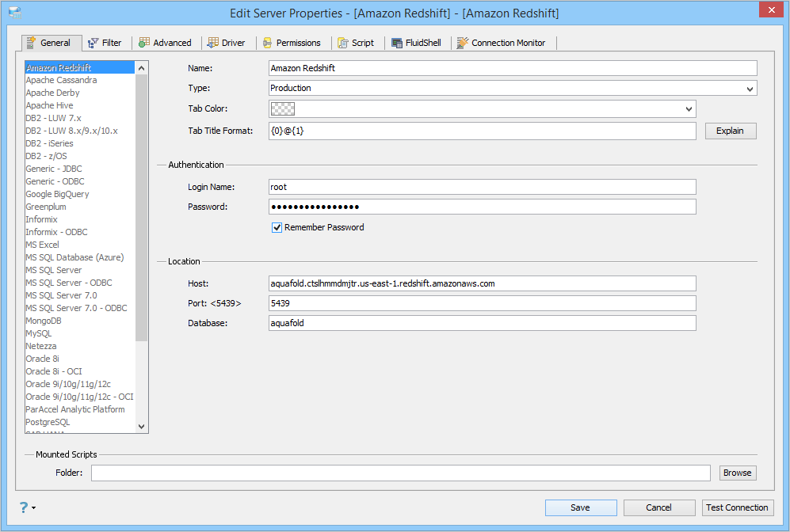Click the Script tab icon
Image resolution: width=790 pixels, height=532 pixels.
pos(343,43)
